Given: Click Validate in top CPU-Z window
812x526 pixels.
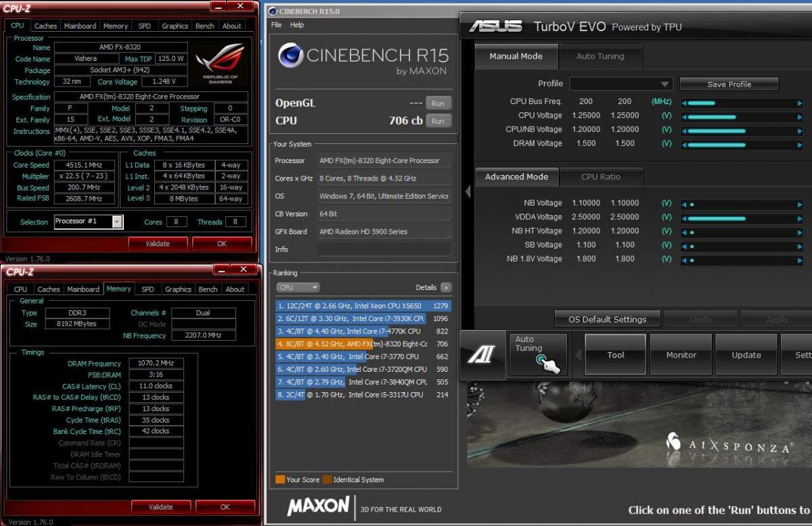Looking at the screenshot, I should [x=158, y=243].
